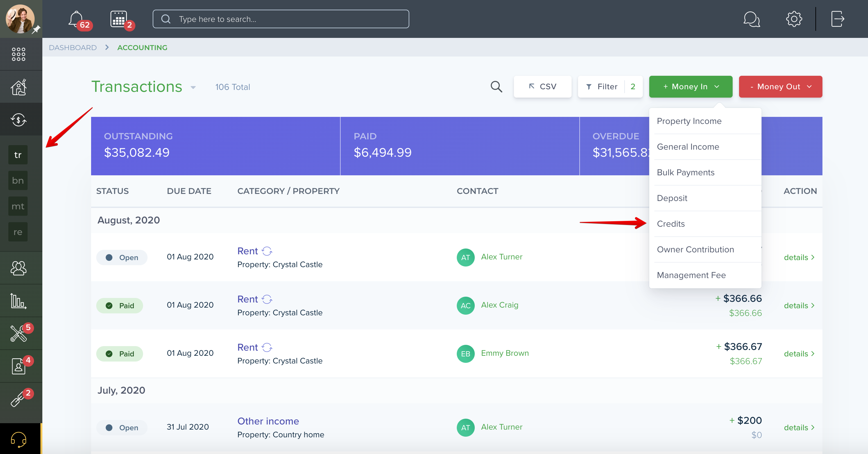Open the 'mt' sidebar shortcut
Viewport: 868px width, 454px height.
[18, 206]
